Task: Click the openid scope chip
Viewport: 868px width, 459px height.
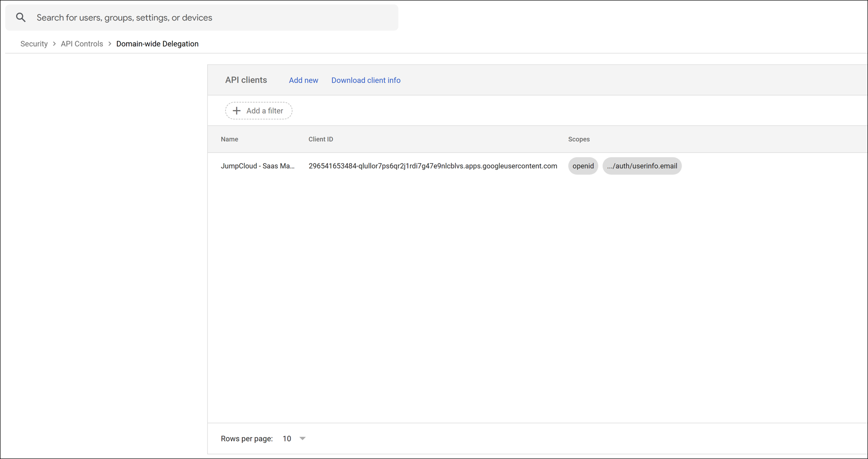Action: pyautogui.click(x=583, y=166)
